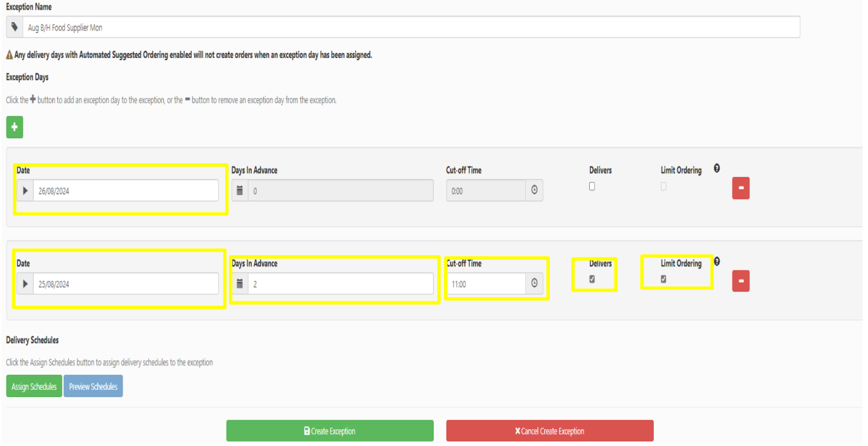Viewport: 868px width, 446px height.
Task: Open the clock picker for 0:00 cut-off time
Action: [534, 190]
